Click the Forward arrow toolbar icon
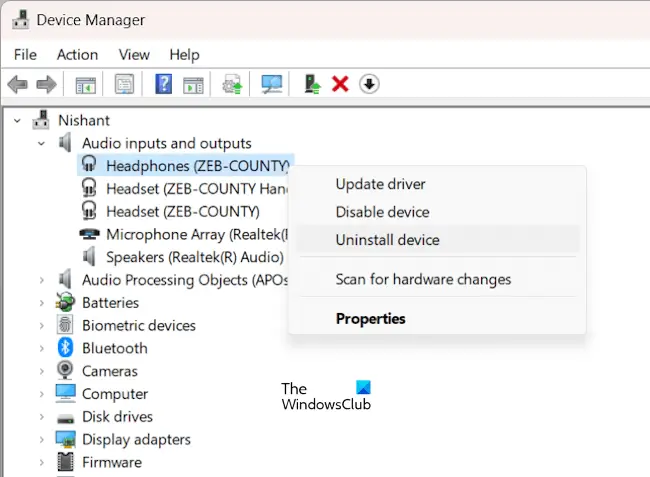 coord(46,85)
